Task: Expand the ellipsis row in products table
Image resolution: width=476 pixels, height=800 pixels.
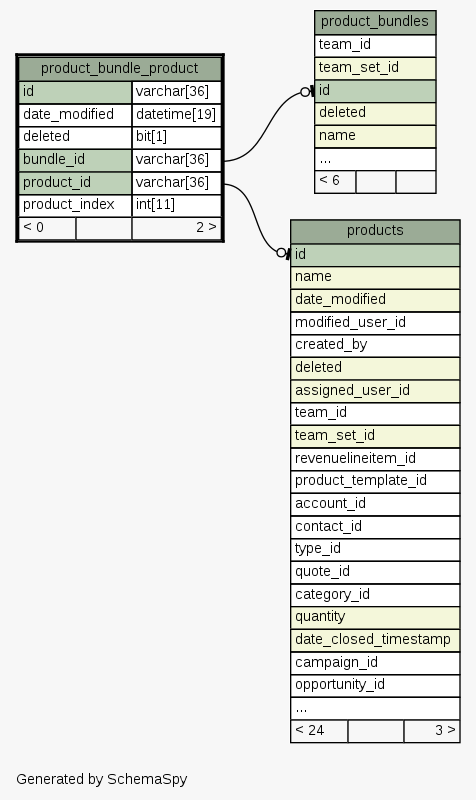Action: (375, 708)
